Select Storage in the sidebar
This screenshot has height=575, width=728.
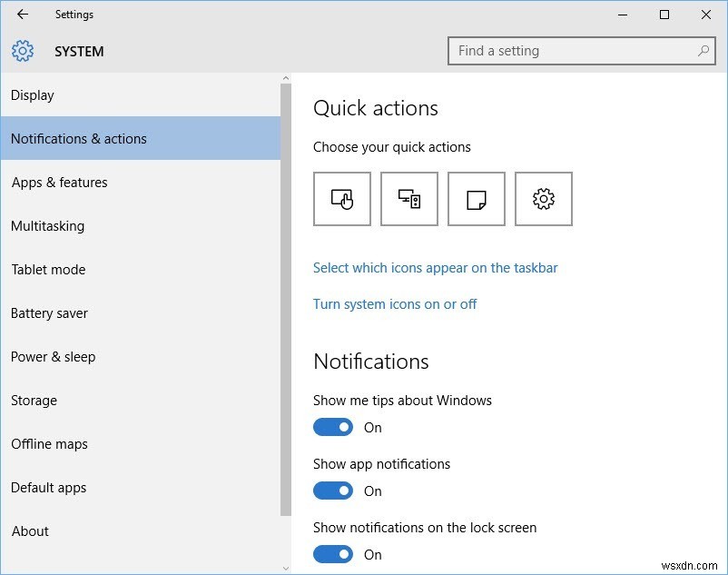[34, 400]
